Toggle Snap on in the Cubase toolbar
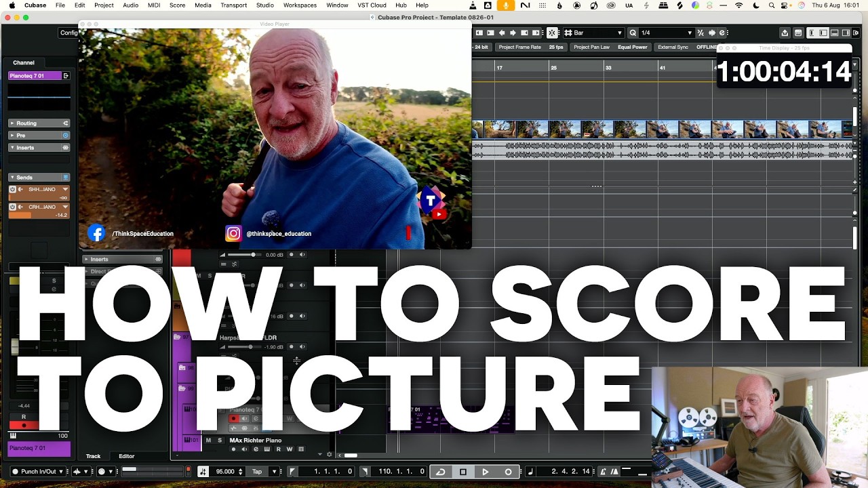Image resolution: width=868 pixels, height=488 pixels. pos(552,33)
